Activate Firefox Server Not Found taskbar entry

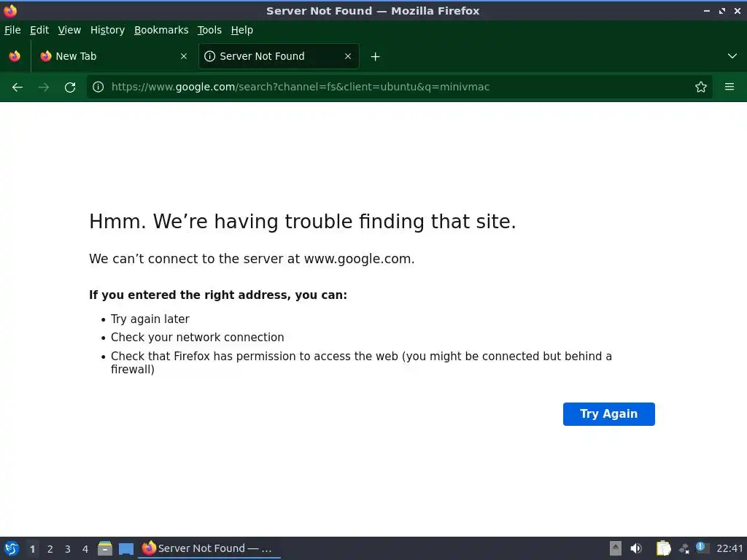pos(209,548)
